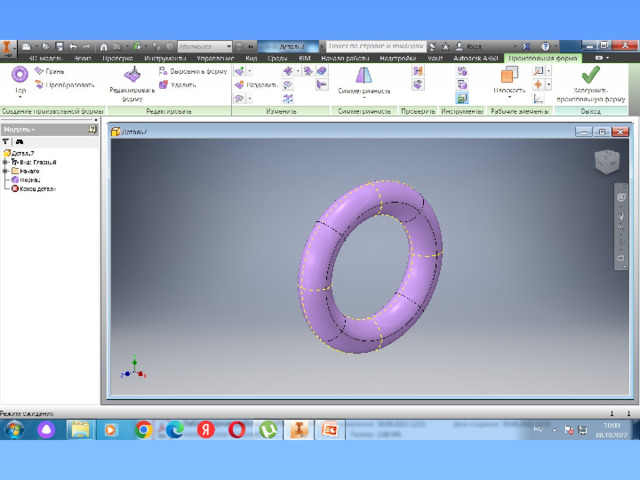Click the search help input field

coord(374,46)
